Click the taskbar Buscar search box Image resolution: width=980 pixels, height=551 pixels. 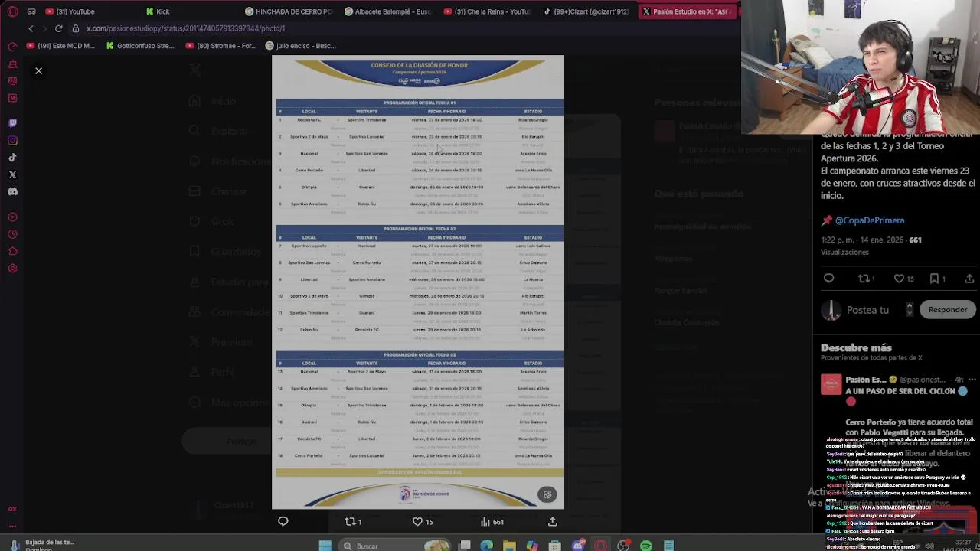tap(393, 546)
